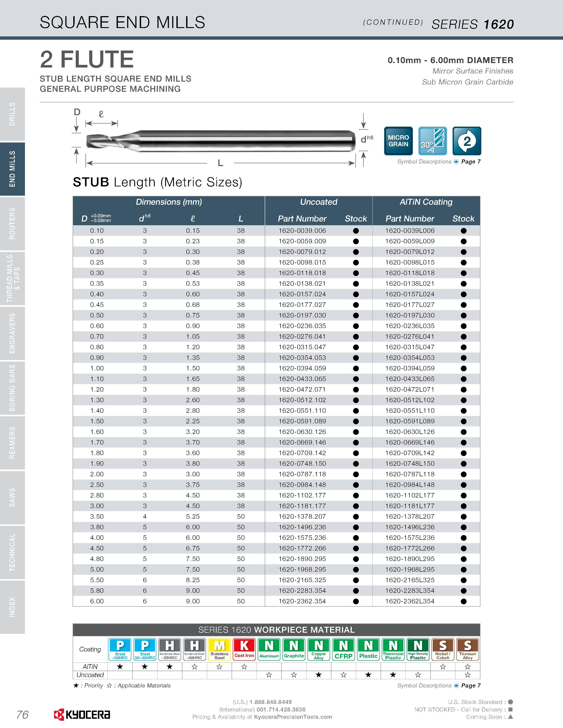Click the Micro Grain symbol icon
The width and height of the screenshot is (563, 728).
[x=398, y=141]
